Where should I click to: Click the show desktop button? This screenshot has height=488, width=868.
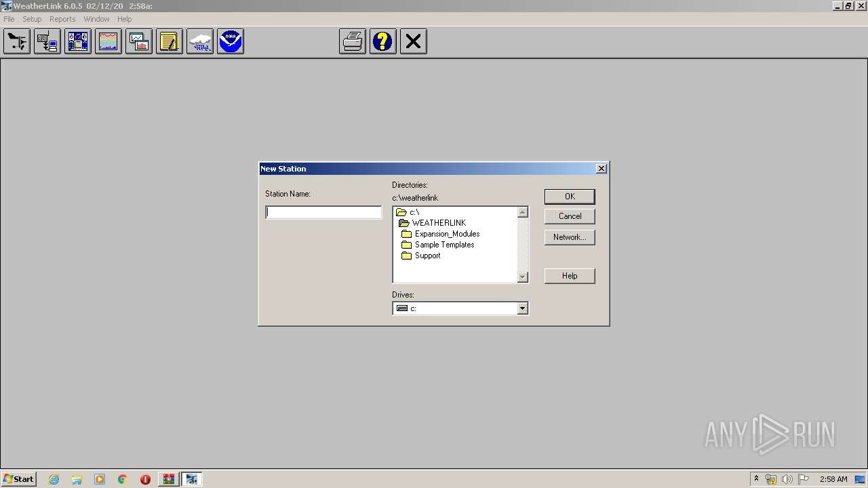pos(861,479)
